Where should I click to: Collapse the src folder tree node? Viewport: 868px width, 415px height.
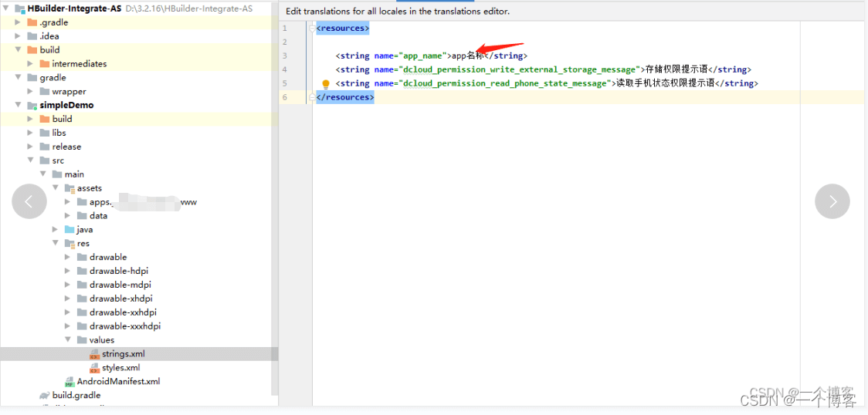click(x=31, y=160)
